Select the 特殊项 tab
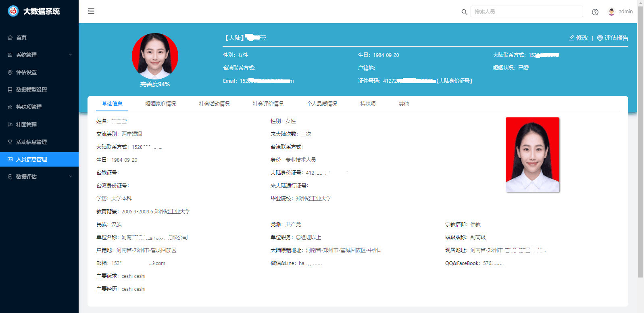The height and width of the screenshot is (313, 644). click(368, 104)
